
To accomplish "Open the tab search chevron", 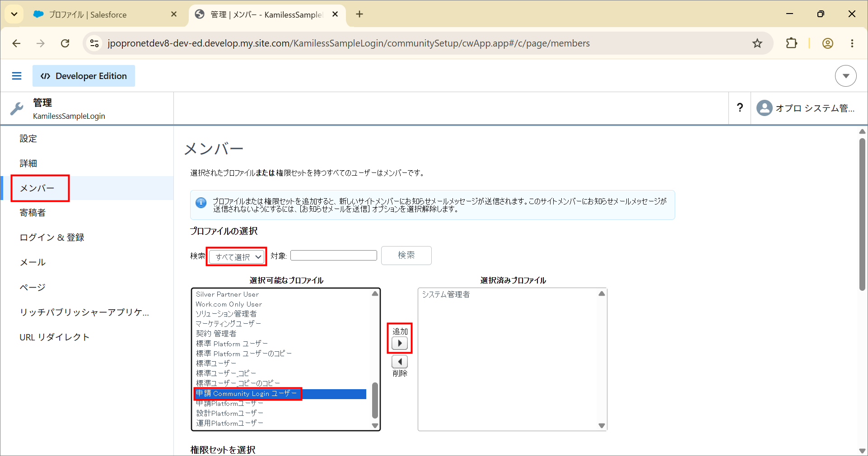I will (x=14, y=14).
